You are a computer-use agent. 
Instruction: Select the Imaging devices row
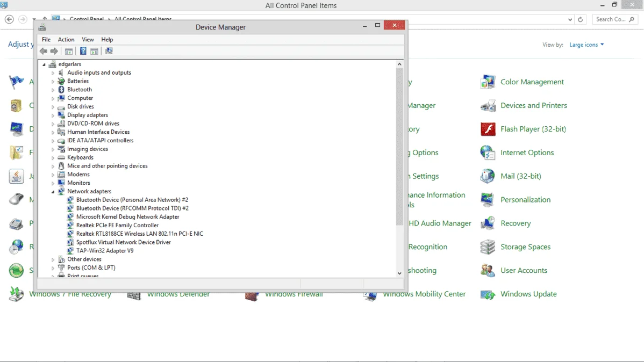click(x=88, y=149)
